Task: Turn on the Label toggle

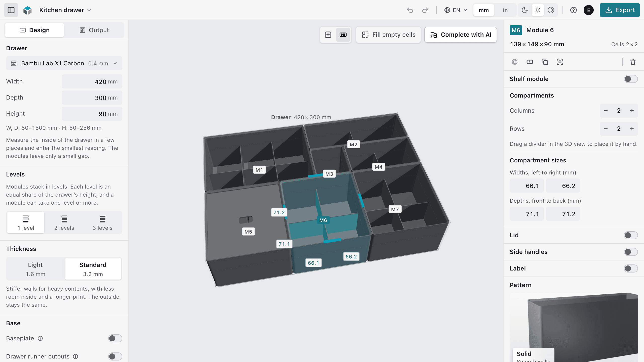Action: [631, 268]
